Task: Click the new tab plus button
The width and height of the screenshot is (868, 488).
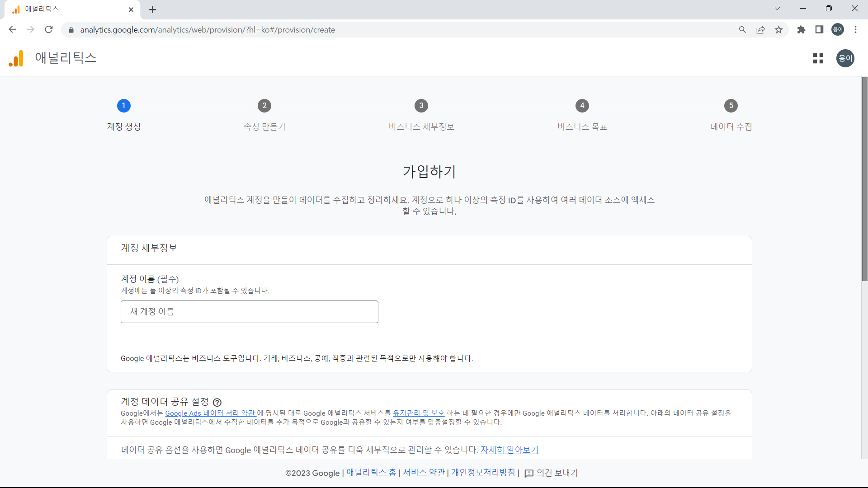Action: pos(152,9)
